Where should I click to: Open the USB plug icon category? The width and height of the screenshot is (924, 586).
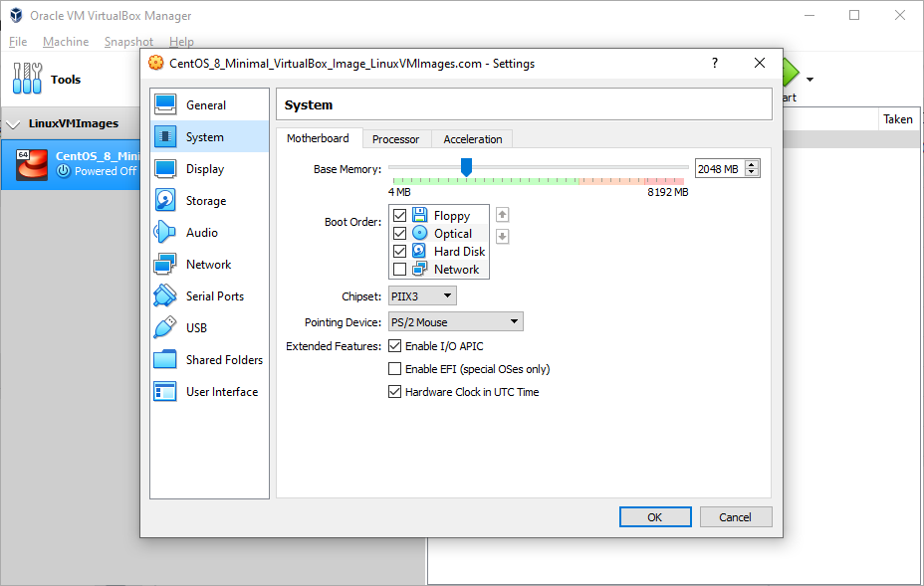tap(165, 327)
